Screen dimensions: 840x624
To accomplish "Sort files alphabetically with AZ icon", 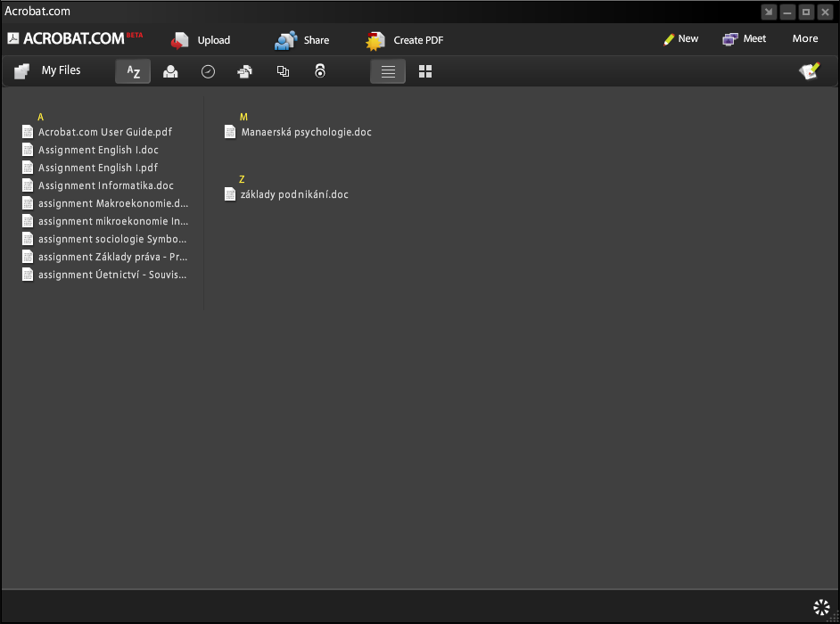I will click(x=133, y=71).
